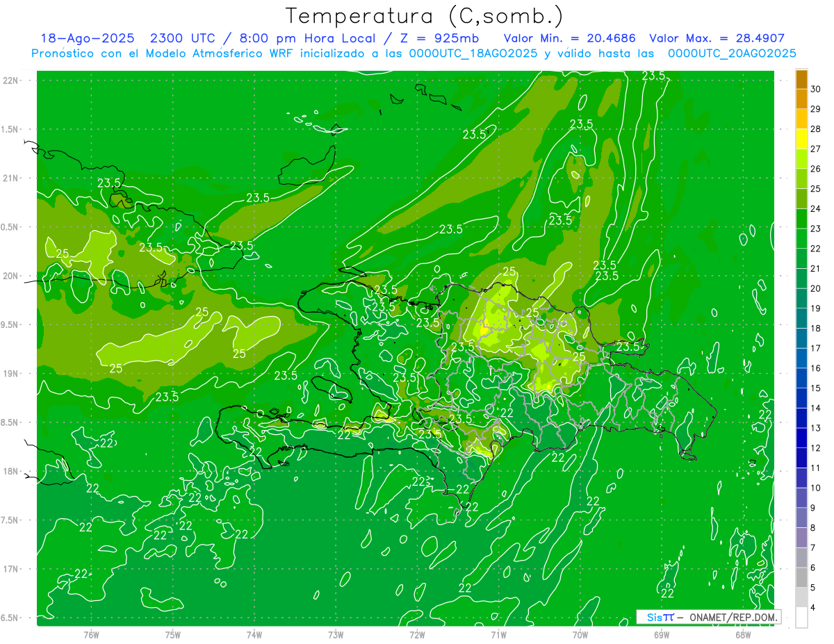Click the "20N" latitude axis label
Screen dimensions: 834x644
[11, 276]
